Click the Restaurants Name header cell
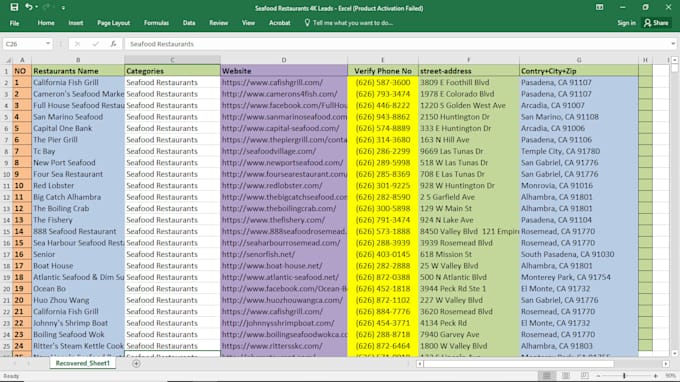The width and height of the screenshot is (680, 382). tap(78, 71)
